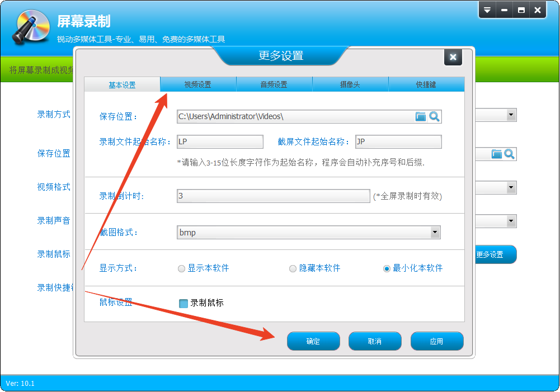
Task: Open the 摄像头 tab
Action: pyautogui.click(x=350, y=84)
